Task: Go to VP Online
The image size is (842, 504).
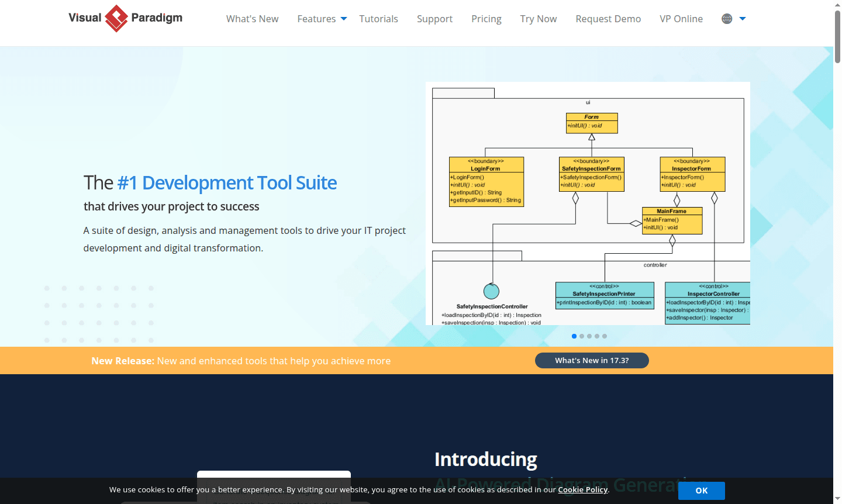Action: (x=681, y=19)
